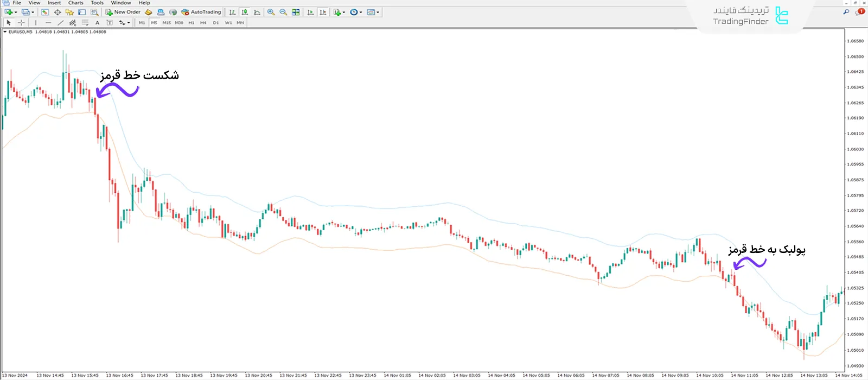The image size is (868, 380).
Task: Open the File menu
Action: (17, 3)
